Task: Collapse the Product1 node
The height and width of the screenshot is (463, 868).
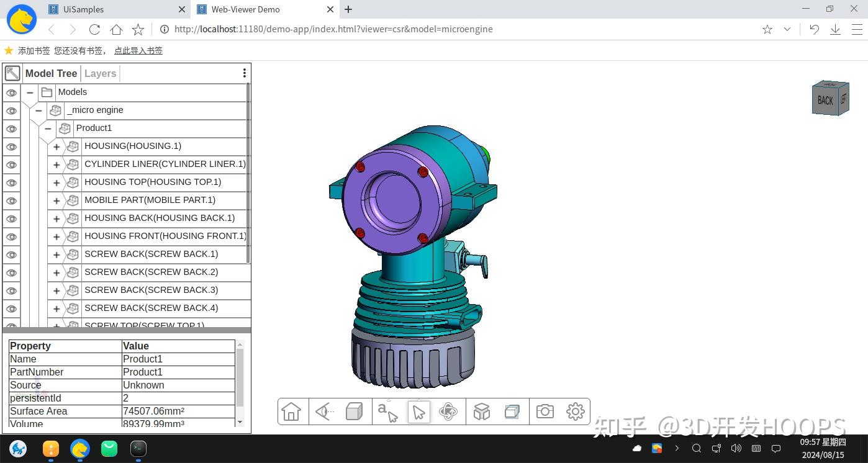Action: coord(48,128)
